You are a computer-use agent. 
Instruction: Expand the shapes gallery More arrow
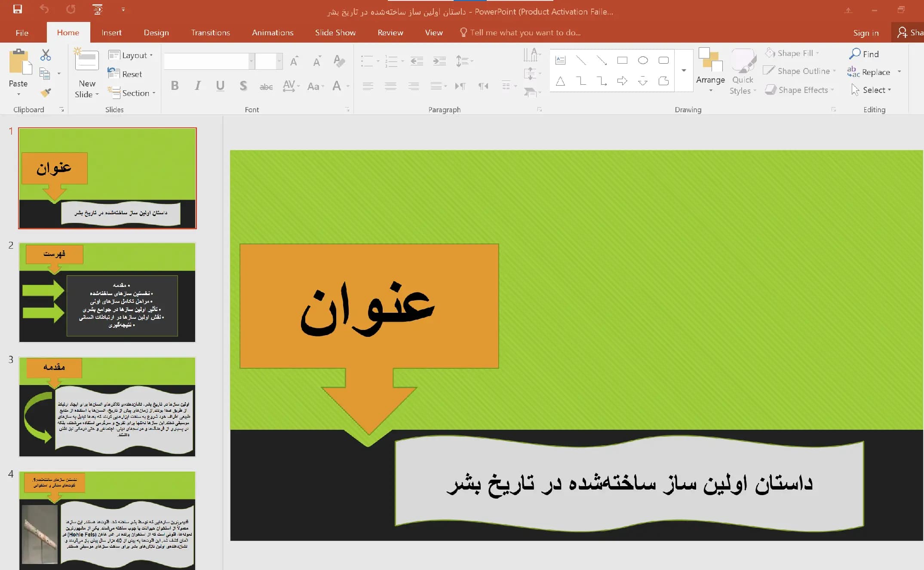pos(684,71)
